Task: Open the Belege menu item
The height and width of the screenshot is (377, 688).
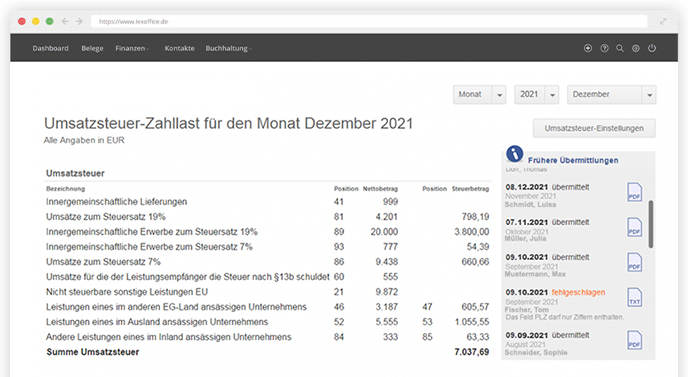Action: [x=92, y=48]
